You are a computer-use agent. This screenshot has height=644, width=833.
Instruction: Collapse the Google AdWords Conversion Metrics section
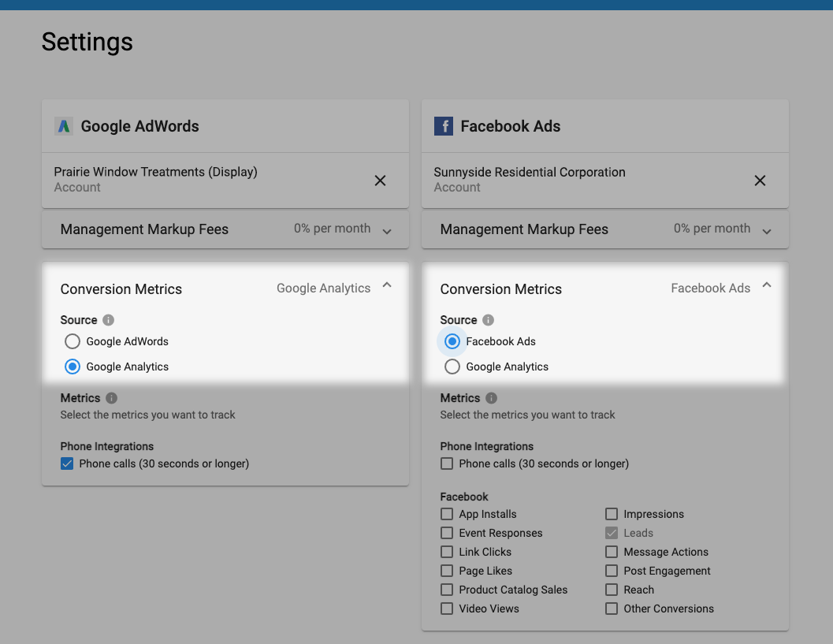387,285
